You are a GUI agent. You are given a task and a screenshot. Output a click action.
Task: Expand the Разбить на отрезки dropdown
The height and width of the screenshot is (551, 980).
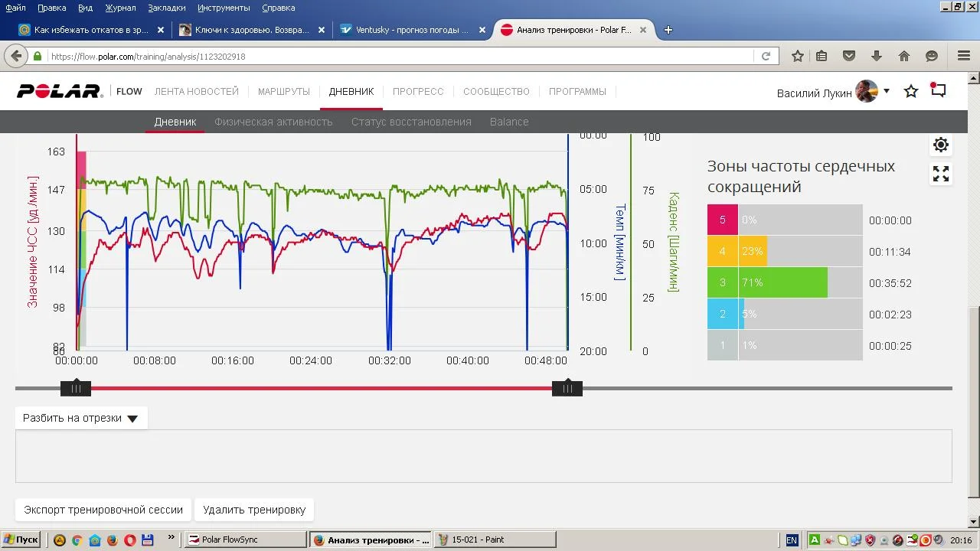[80, 418]
